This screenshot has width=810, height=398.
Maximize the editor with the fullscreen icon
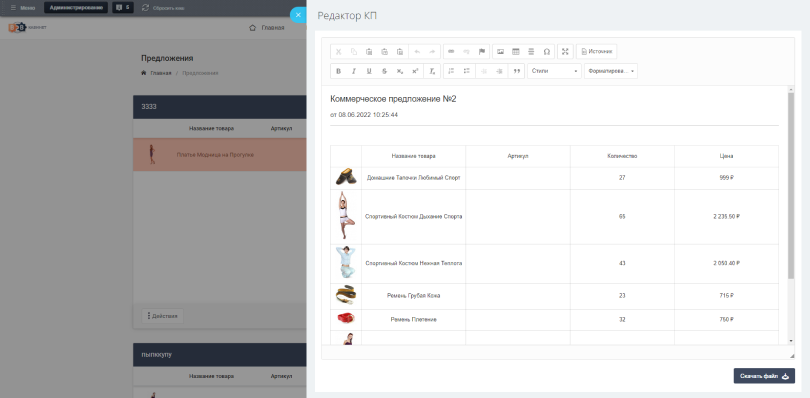565,52
